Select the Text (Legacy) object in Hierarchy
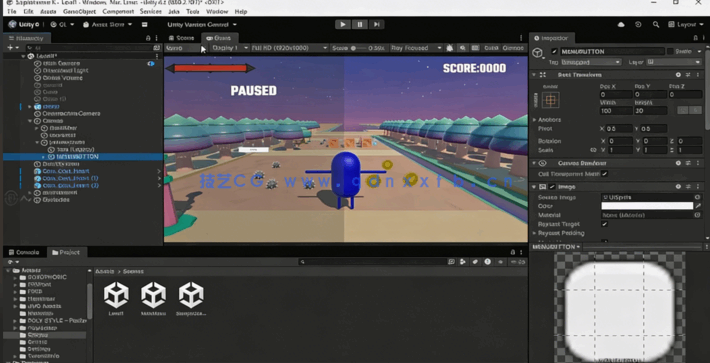710x363 pixels. click(74, 149)
